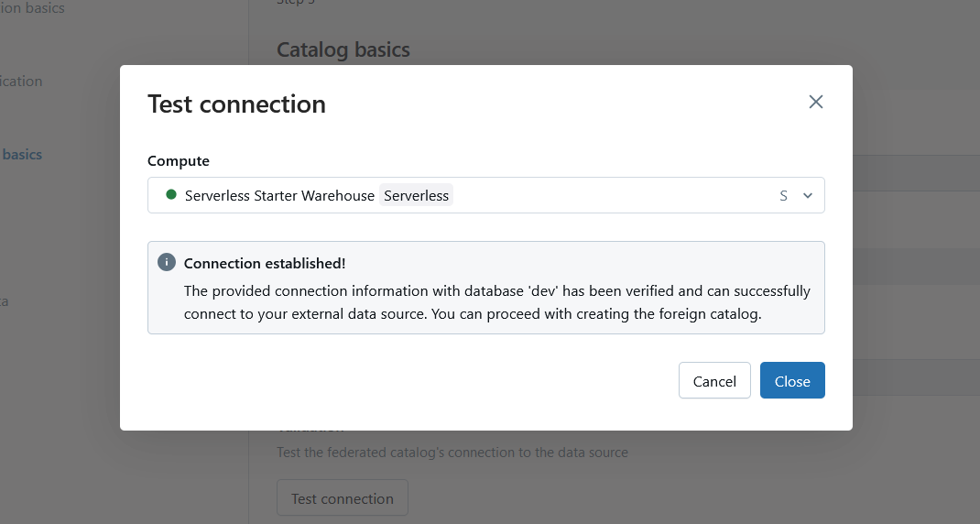The image size is (980, 524).
Task: Click the federated catalog connection description text
Action: (x=452, y=452)
